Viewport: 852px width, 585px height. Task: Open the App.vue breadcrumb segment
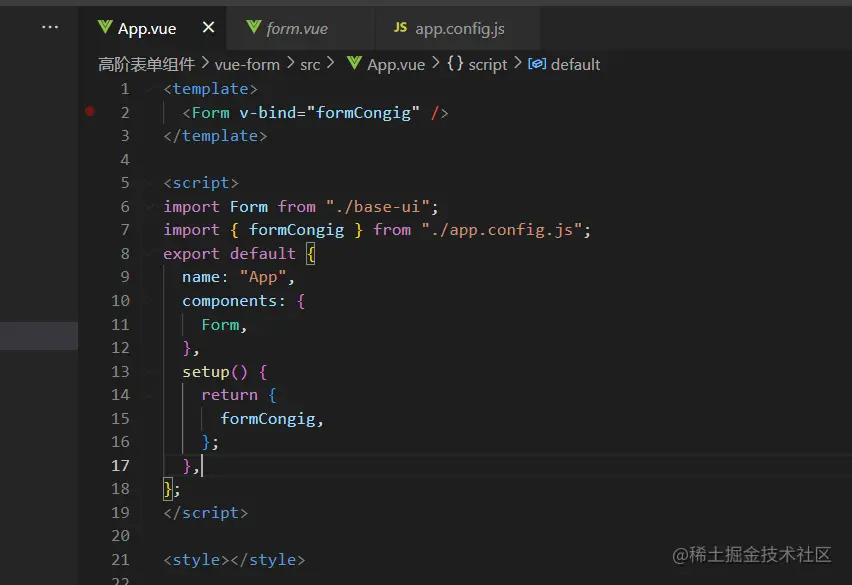point(396,65)
